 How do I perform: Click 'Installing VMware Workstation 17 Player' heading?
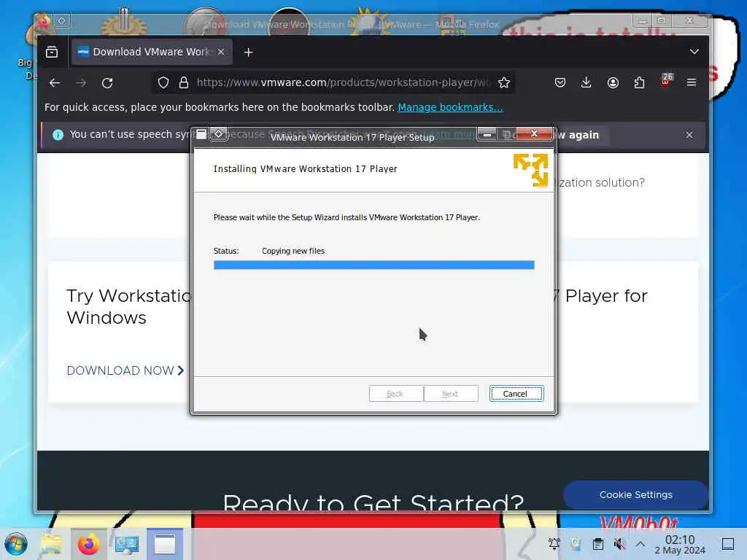tap(305, 168)
